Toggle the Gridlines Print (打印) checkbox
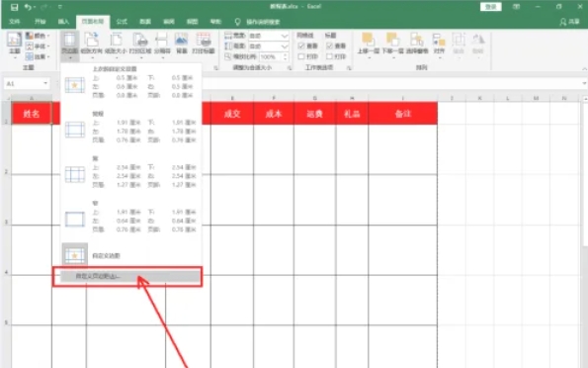This screenshot has width=588, height=368. (x=301, y=56)
